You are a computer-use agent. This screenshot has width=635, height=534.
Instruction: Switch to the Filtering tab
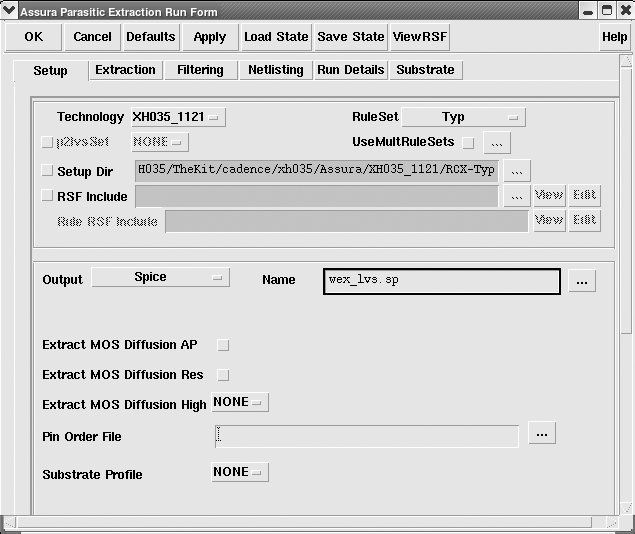coord(200,70)
